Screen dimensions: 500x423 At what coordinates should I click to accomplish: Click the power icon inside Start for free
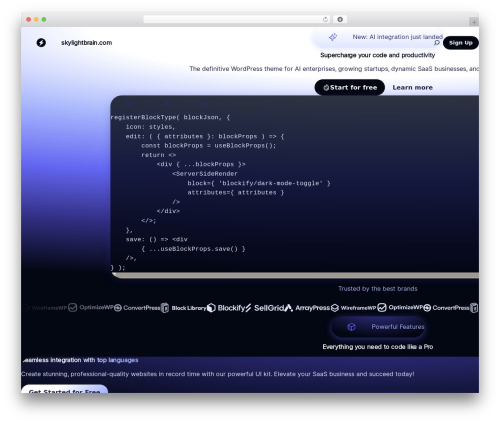click(326, 88)
